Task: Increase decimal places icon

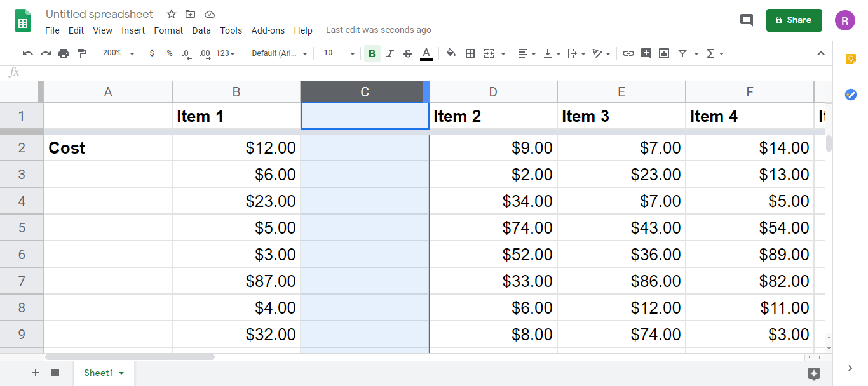Action: [204, 53]
